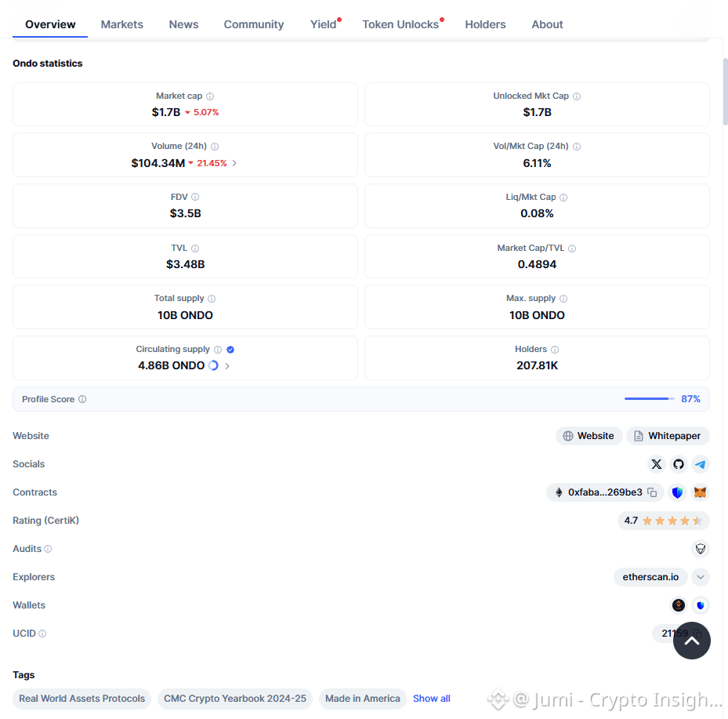
Task: Switch to the Yield tab
Action: [324, 24]
